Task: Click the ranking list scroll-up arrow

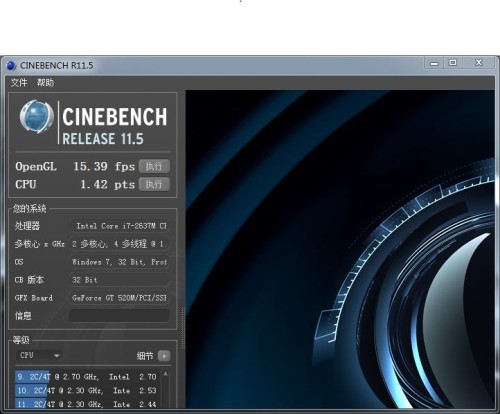Action: pyautogui.click(x=165, y=374)
